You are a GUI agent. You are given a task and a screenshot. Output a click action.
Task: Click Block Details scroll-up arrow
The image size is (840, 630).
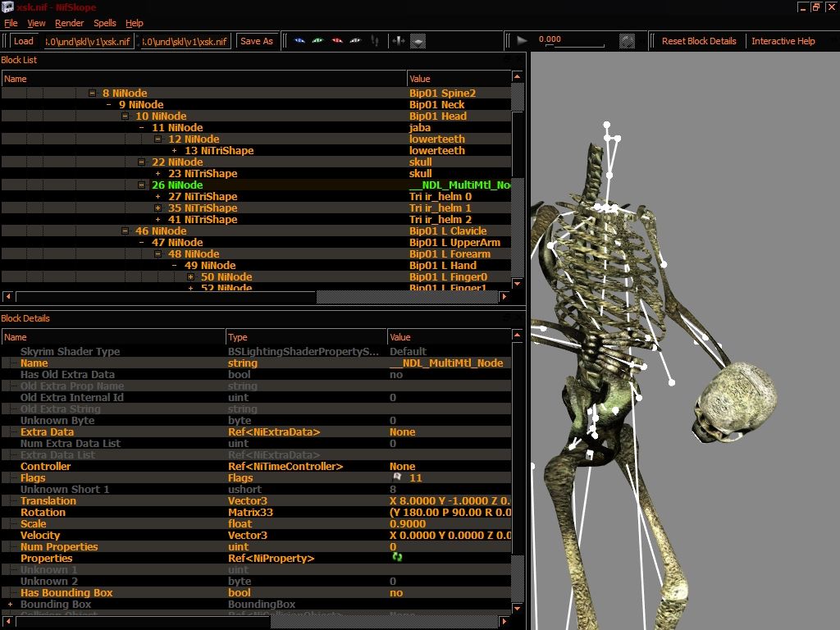click(517, 336)
